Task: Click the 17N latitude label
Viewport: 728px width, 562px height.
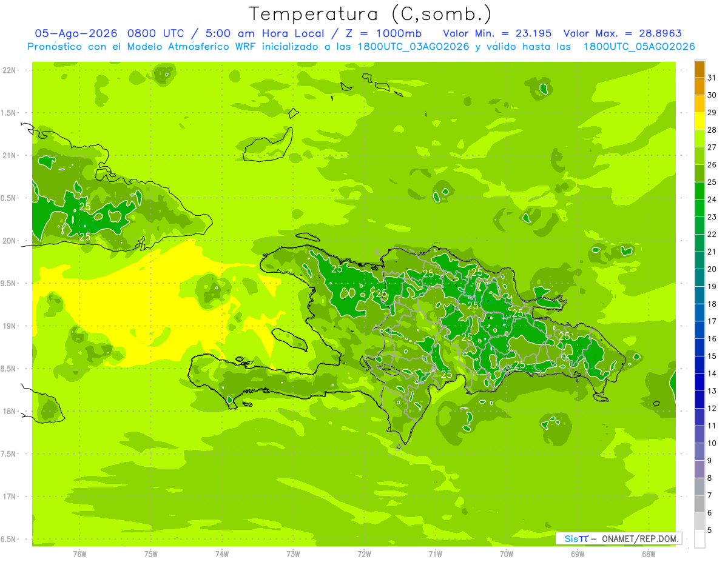Action: (8, 497)
